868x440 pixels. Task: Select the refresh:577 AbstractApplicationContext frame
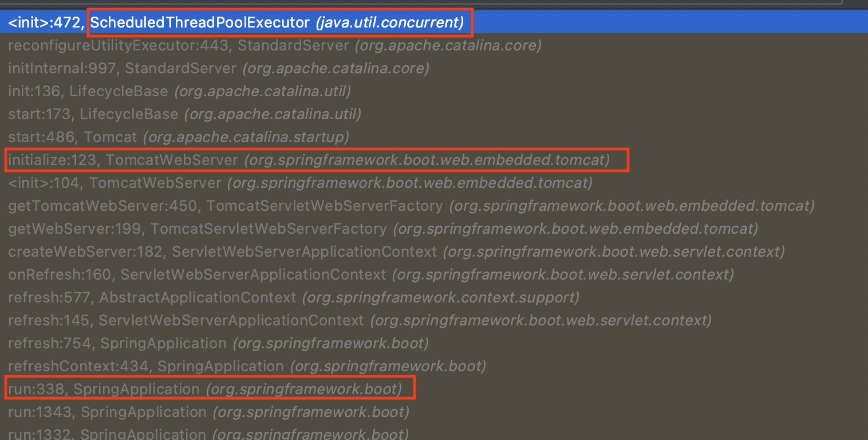[434, 297]
